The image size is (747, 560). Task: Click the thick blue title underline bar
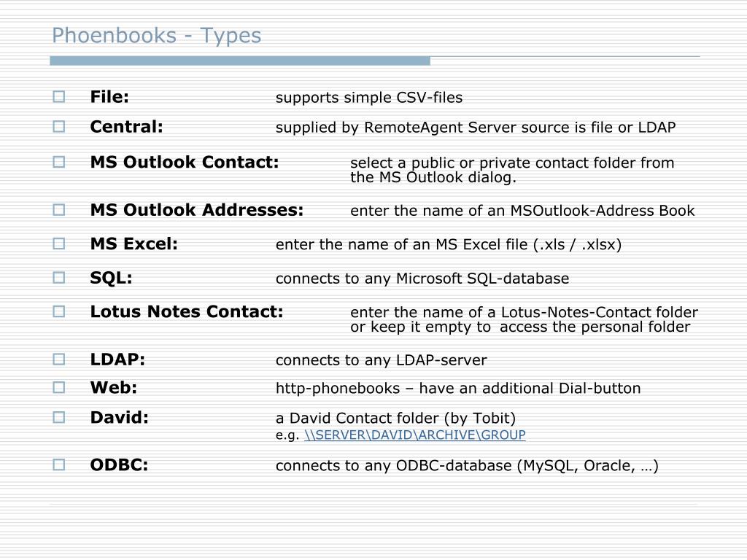240,61
